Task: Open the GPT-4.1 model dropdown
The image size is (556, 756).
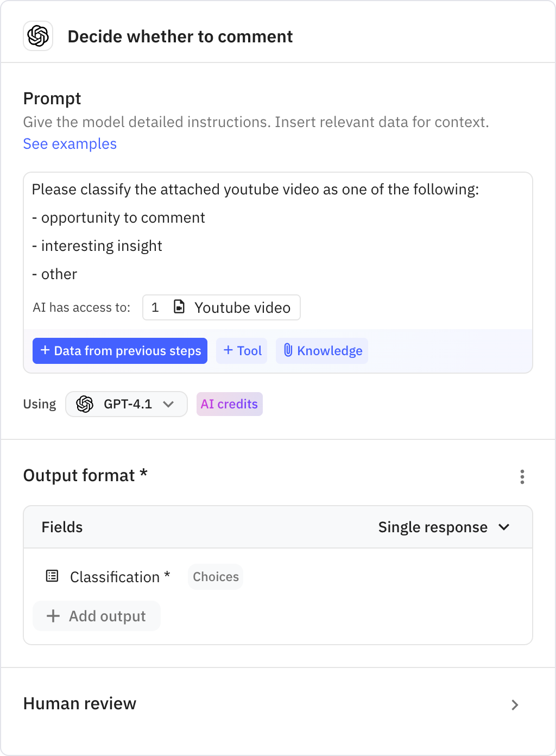Action: (x=126, y=404)
